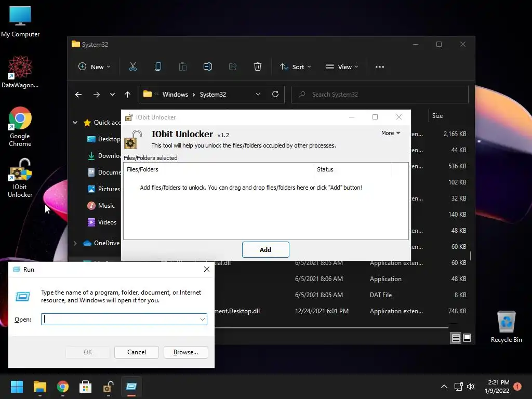The height and width of the screenshot is (399, 532).
Task: Show hidden tray icons chevron
Action: [x=444, y=387]
